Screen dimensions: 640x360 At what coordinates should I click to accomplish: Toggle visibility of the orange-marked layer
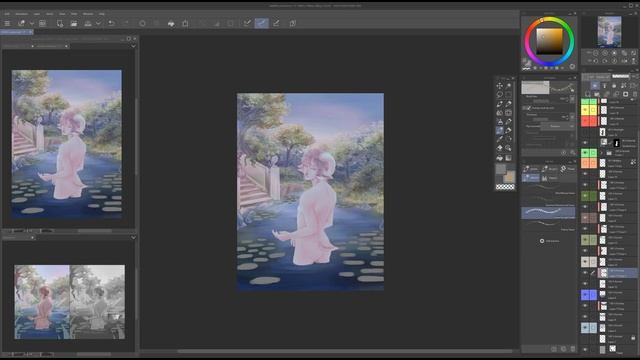click(x=585, y=163)
